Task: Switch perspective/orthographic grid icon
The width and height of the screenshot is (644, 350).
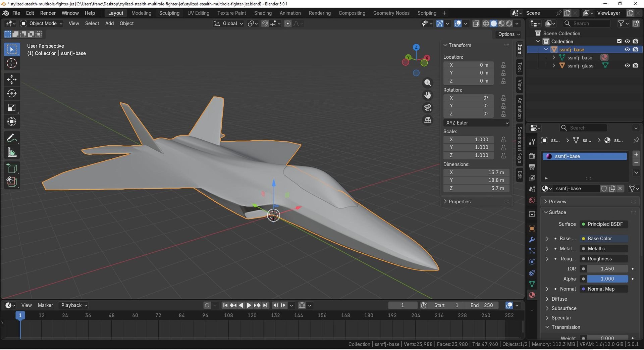Action: (x=428, y=120)
